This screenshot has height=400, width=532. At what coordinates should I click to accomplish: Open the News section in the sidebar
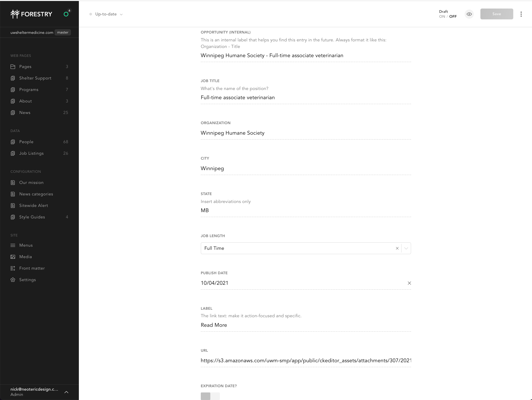(x=25, y=112)
